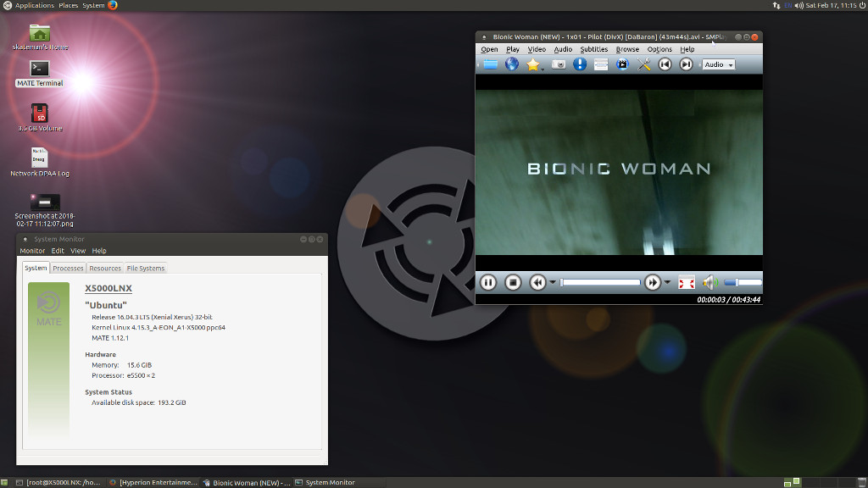The height and width of the screenshot is (488, 868).
Task: Click the Kernel Linux 4.15.3 text line
Action: coord(159,328)
